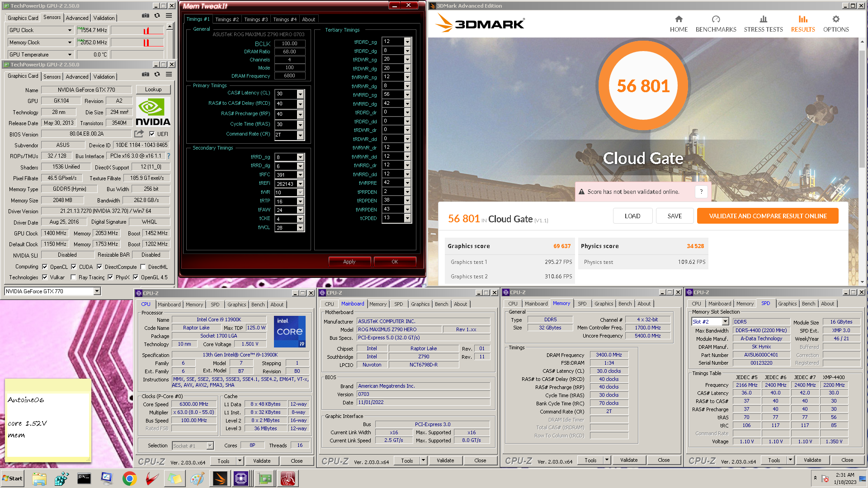This screenshot has width=868, height=488.
Task: Open the registry cubes icon in taskbar
Action: tap(61, 479)
